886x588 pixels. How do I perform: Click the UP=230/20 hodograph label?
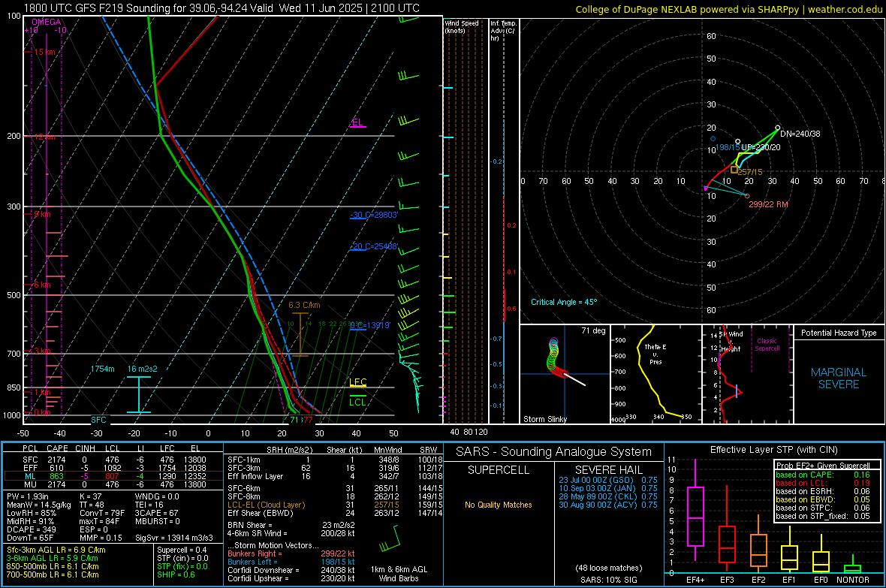[x=761, y=147]
